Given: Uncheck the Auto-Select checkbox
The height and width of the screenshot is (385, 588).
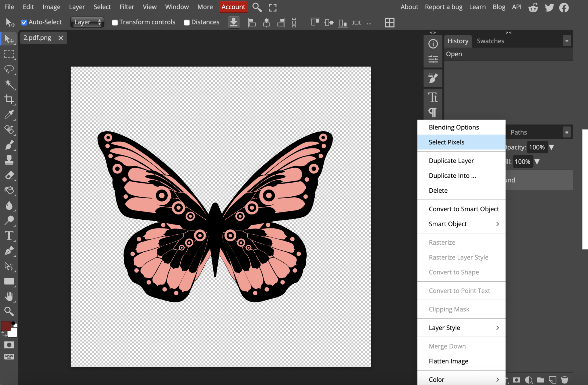Looking at the screenshot, I should click(24, 22).
